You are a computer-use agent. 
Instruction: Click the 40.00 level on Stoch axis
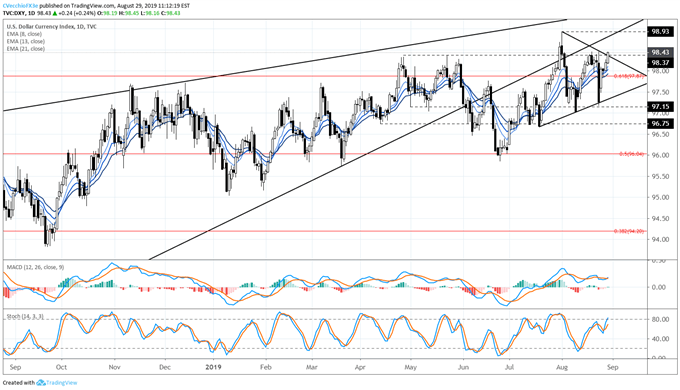[660, 339]
